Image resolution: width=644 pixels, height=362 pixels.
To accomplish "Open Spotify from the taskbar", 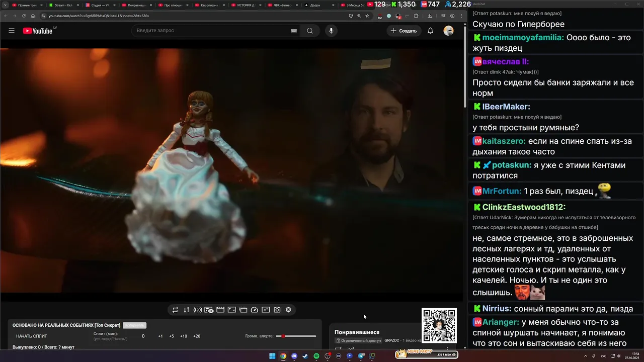I will point(316,356).
